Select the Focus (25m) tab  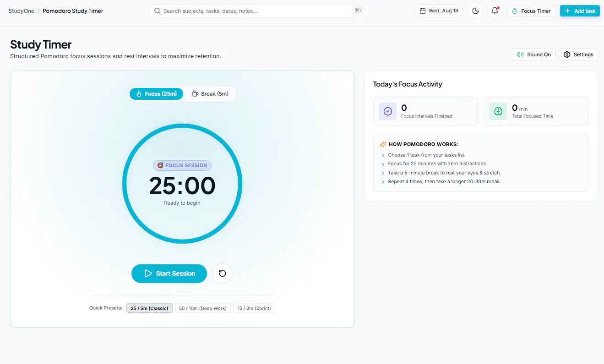(x=156, y=94)
